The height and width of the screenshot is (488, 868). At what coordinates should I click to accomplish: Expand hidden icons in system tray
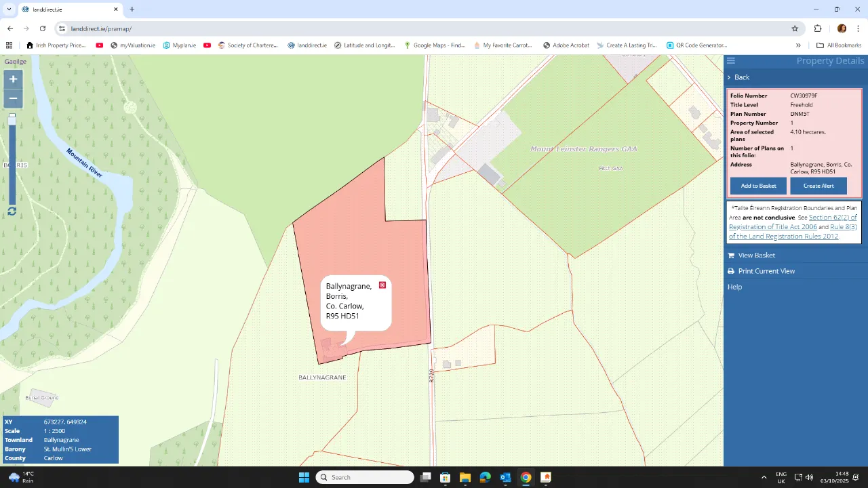[x=765, y=477]
